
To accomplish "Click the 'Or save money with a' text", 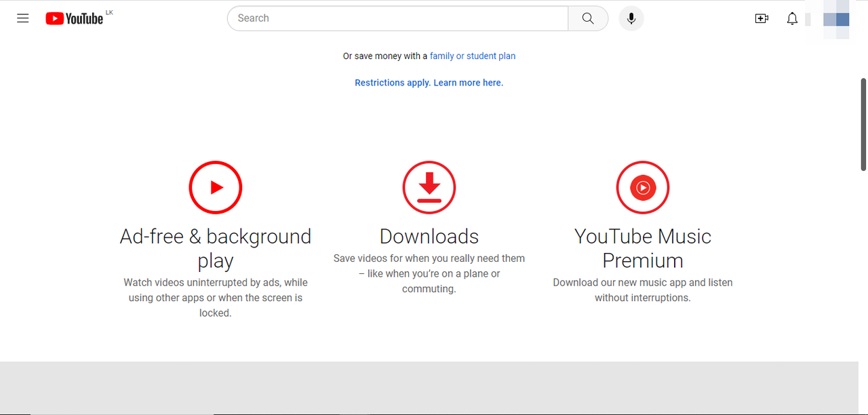I will (x=385, y=56).
